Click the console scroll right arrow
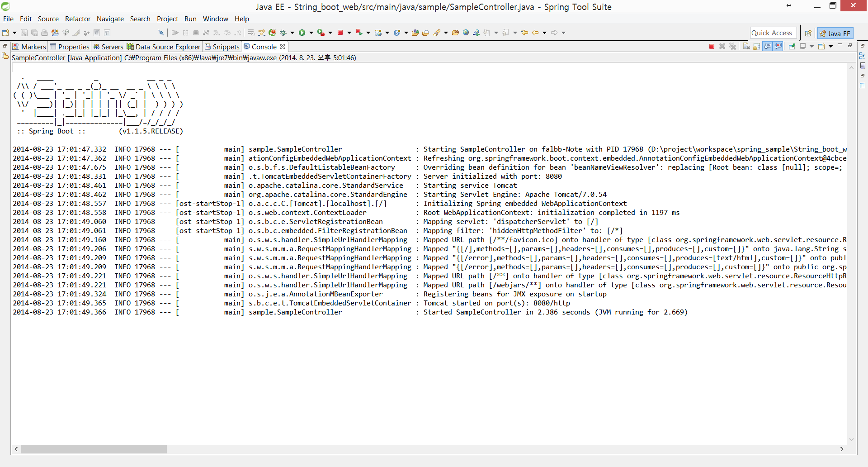The image size is (868, 467). (x=842, y=449)
